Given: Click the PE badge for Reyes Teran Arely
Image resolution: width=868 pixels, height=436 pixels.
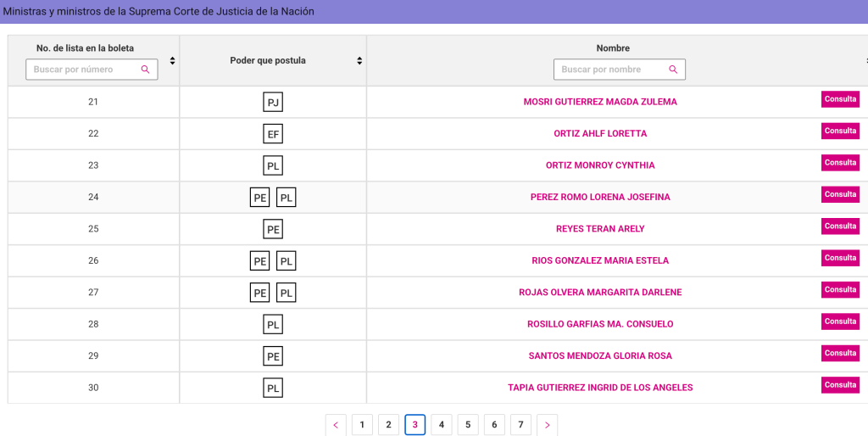Looking at the screenshot, I should click(273, 229).
